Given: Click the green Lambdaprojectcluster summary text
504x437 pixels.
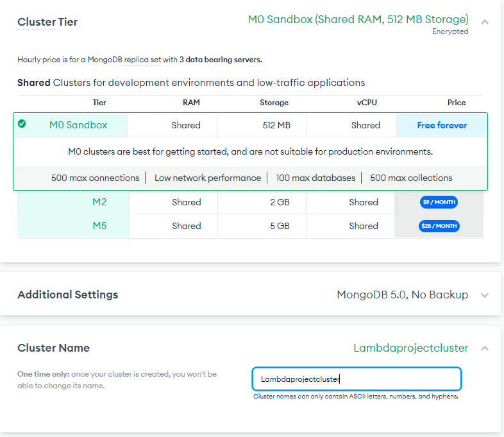Looking at the screenshot, I should tap(411, 348).
